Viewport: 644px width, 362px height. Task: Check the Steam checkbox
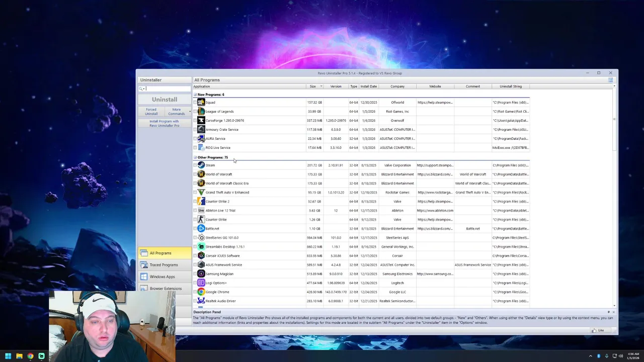tap(195, 165)
